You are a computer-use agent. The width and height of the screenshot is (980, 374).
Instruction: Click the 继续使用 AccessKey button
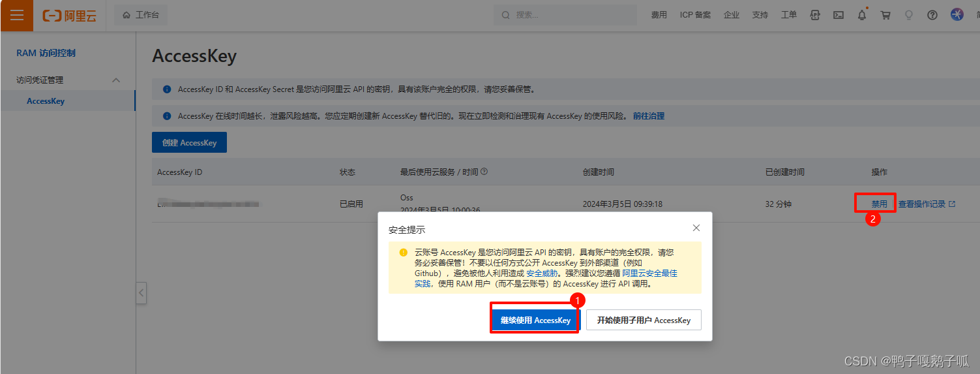(535, 320)
